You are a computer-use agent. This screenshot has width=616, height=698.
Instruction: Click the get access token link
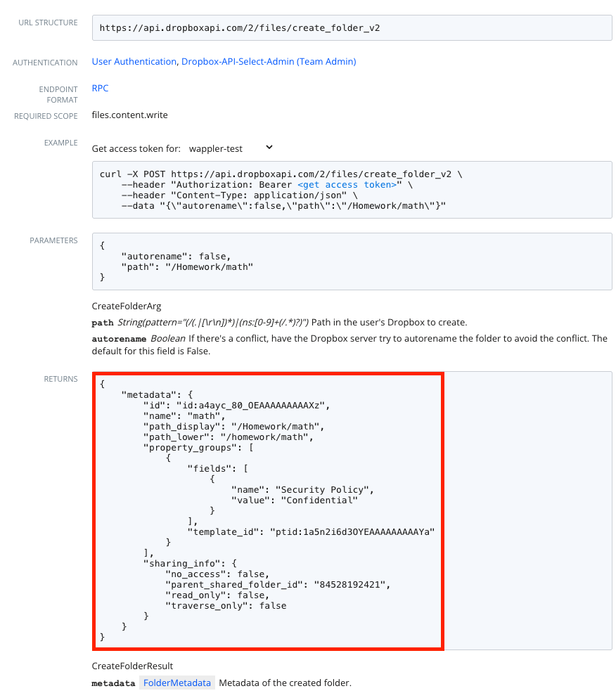[347, 185]
